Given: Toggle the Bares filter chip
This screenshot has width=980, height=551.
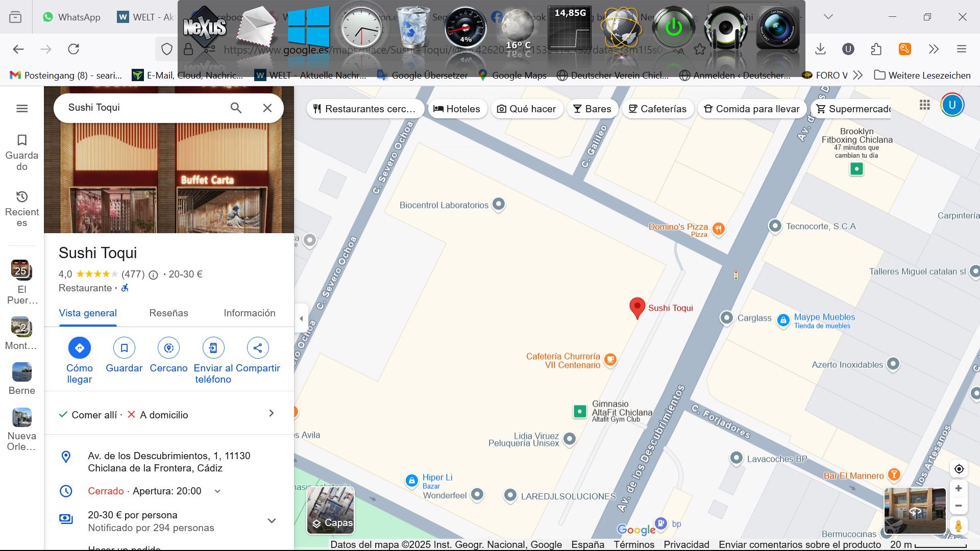Looking at the screenshot, I should 592,109.
